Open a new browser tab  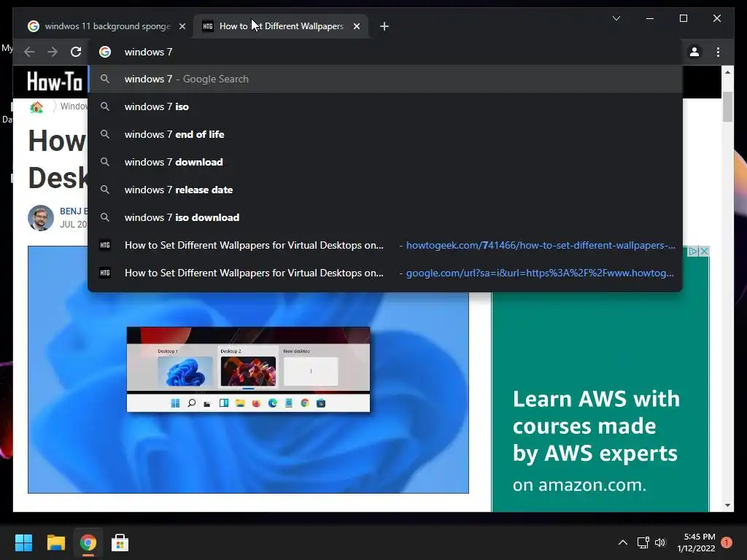pos(384,26)
